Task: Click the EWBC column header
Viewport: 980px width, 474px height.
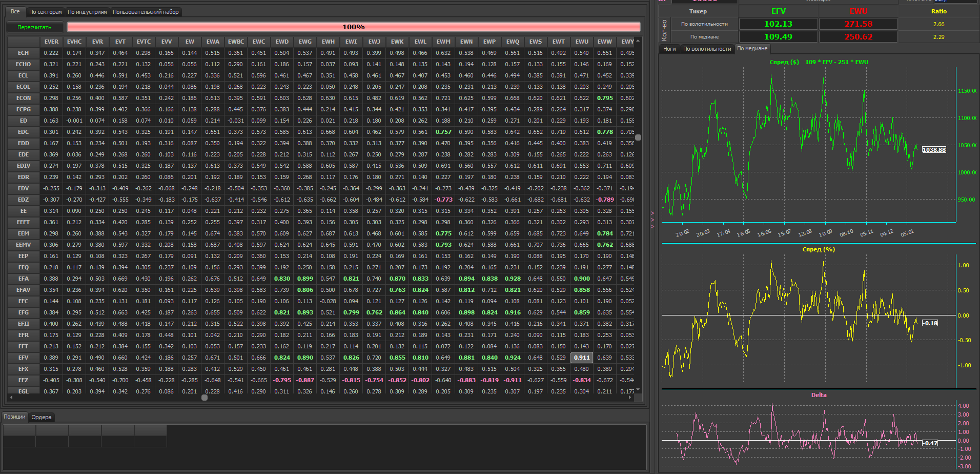Action: 236,42
